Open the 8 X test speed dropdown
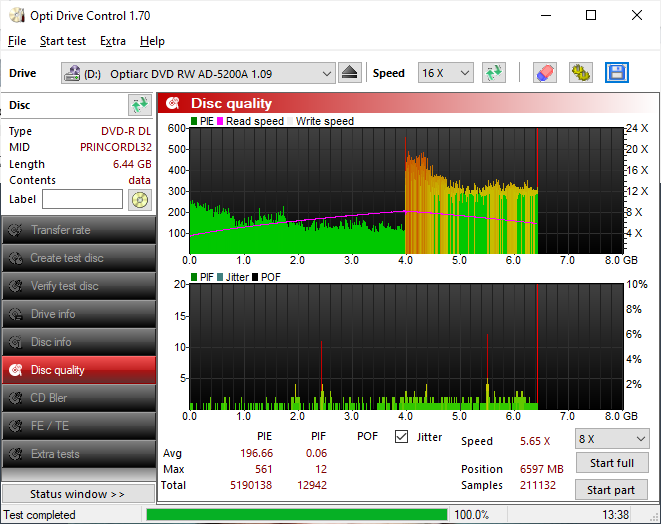 coord(612,439)
